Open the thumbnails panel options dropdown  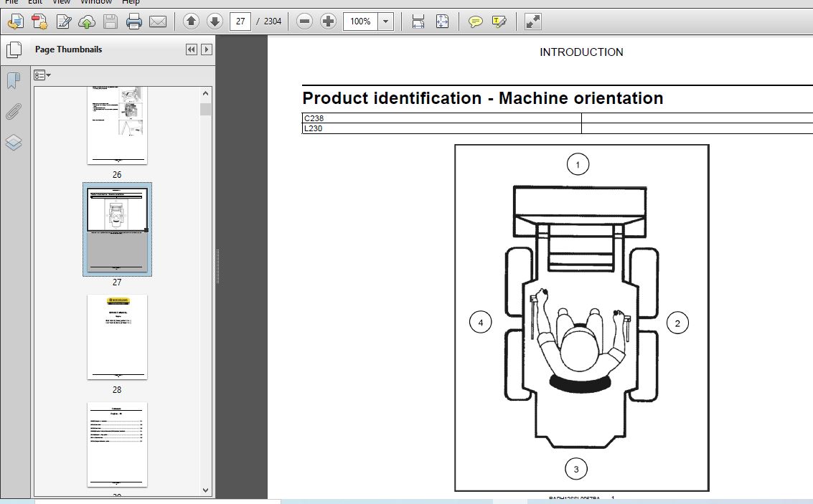click(42, 75)
